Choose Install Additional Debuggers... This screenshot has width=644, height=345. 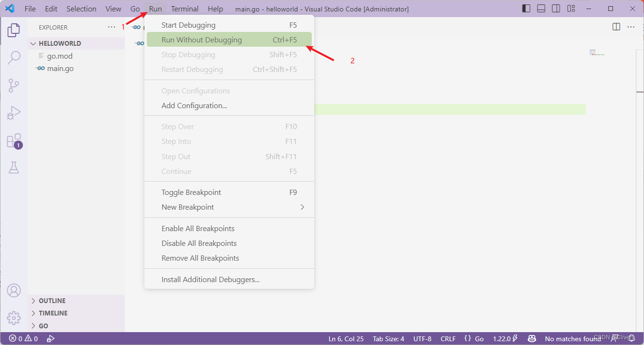pos(229,280)
